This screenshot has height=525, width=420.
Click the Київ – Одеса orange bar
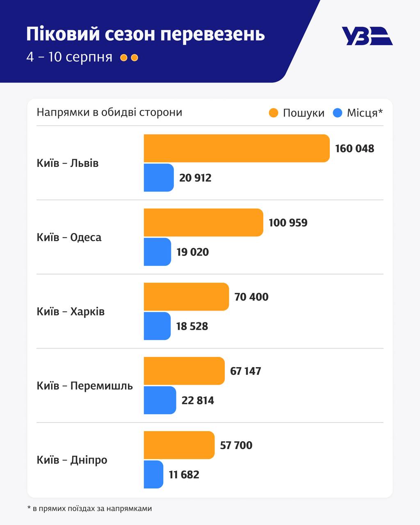(203, 222)
